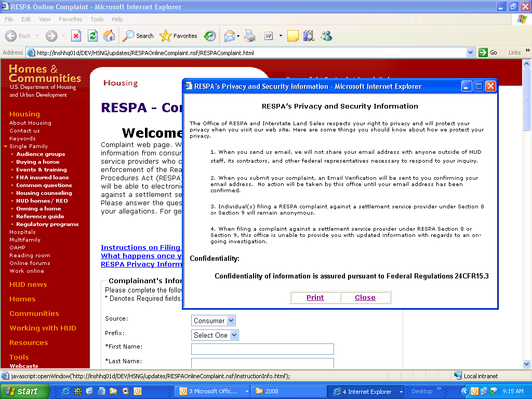Click Buying a home sidebar link
Viewport: 532px width, 399px height.
[37, 162]
